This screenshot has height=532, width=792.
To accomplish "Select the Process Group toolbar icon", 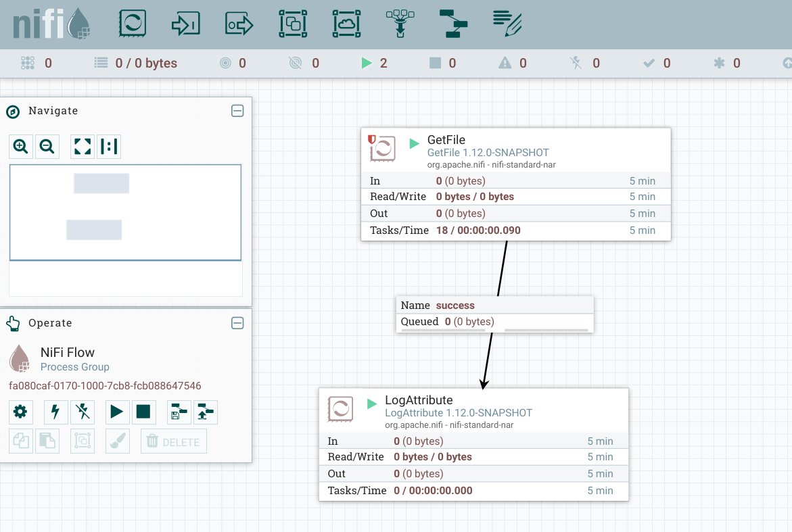I will pos(293,23).
